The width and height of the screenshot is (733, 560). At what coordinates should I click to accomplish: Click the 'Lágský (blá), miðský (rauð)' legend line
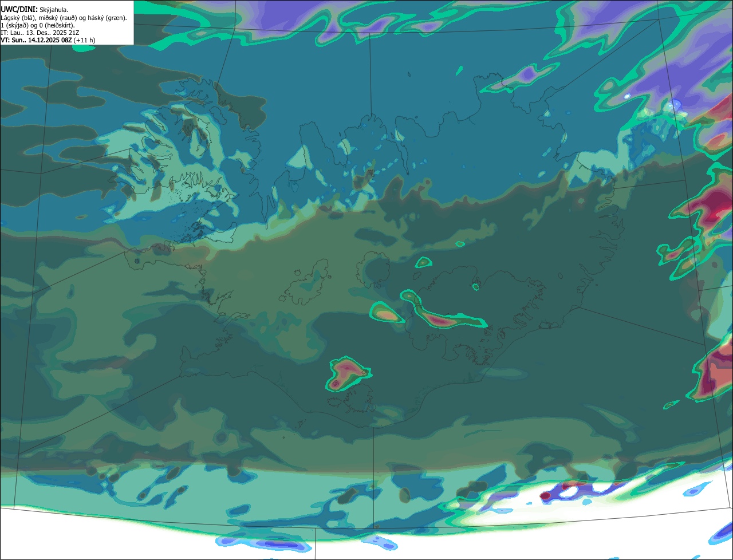[x=64, y=18]
